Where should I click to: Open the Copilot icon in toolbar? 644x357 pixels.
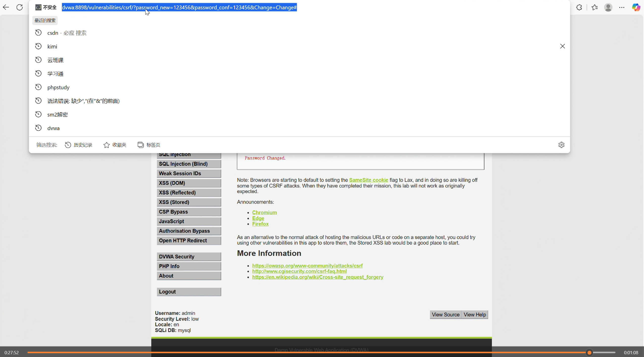636,7
